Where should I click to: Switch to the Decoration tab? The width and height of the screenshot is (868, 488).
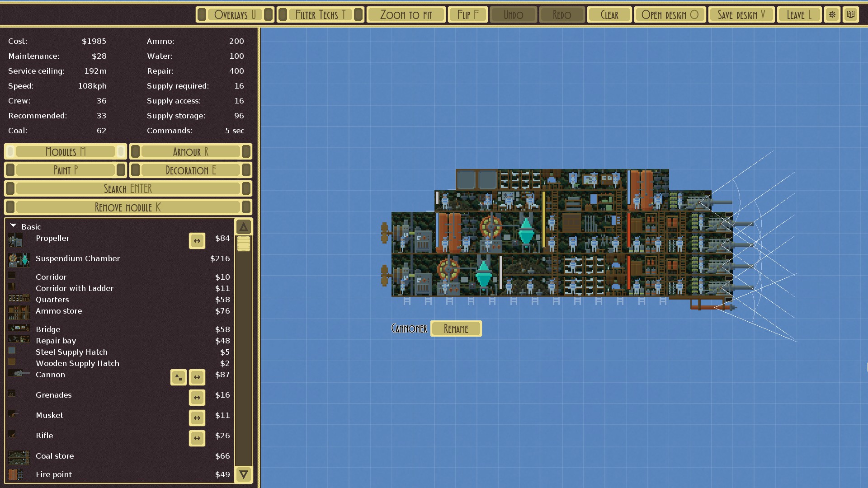pos(190,170)
